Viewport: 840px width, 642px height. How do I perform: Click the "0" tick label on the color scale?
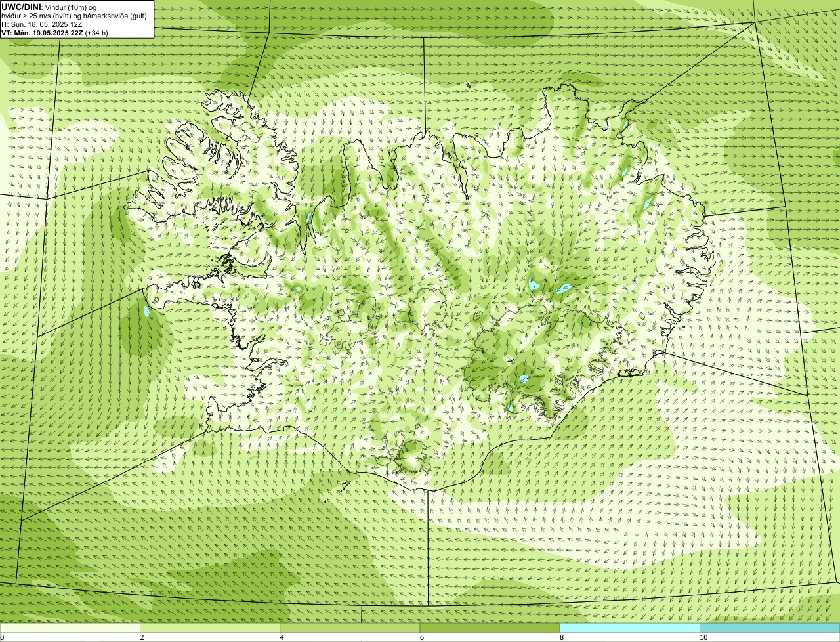pos(2,637)
